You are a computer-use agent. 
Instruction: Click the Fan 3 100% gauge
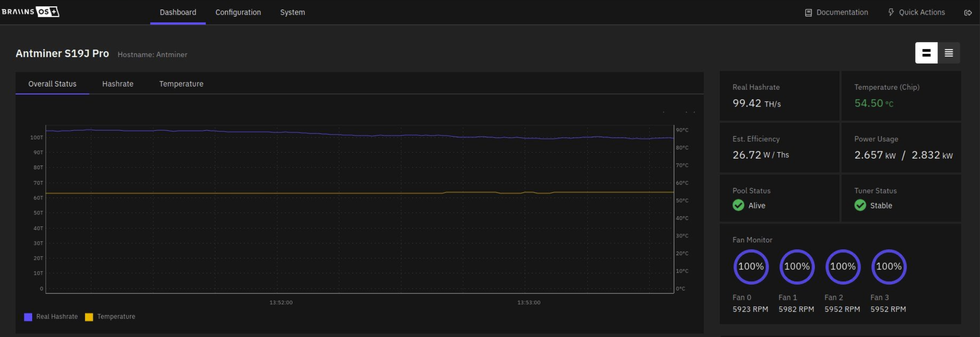pos(888,267)
